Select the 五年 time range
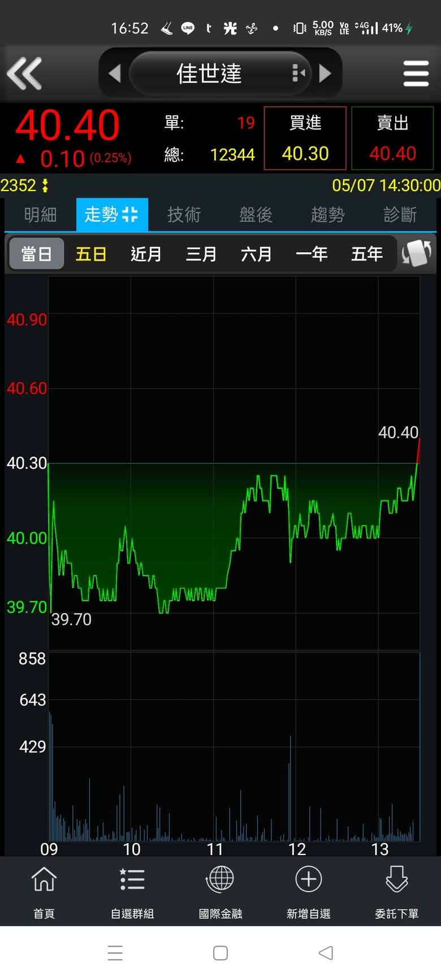Viewport: 441px width, 980px height. point(366,254)
